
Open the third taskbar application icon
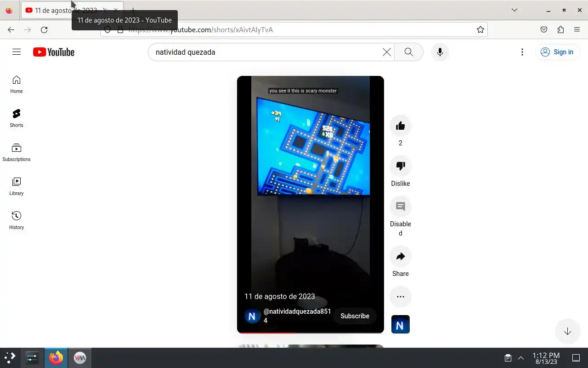click(80, 357)
